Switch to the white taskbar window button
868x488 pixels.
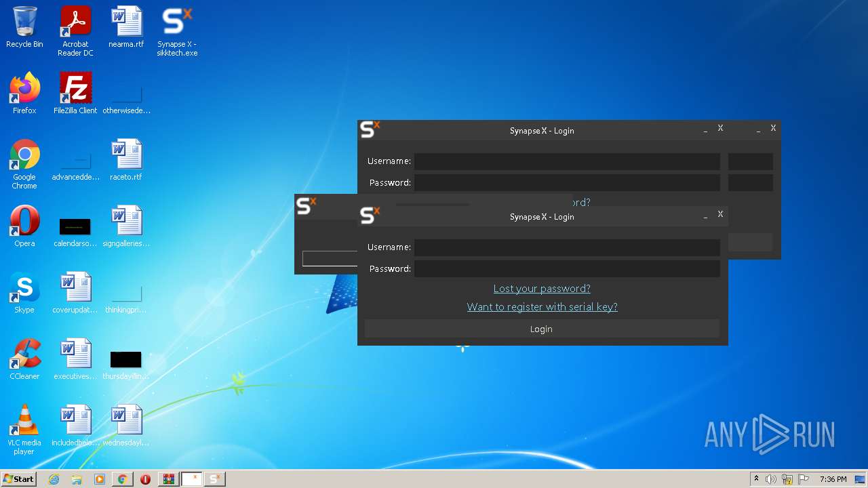[192, 479]
